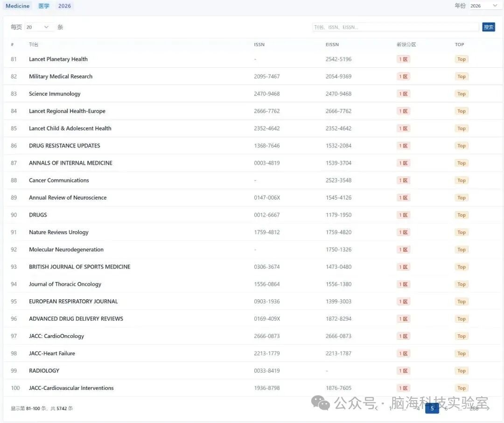504x423 pixels.
Task: Select journal Annual Review of Neuroscience
Action: point(68,198)
